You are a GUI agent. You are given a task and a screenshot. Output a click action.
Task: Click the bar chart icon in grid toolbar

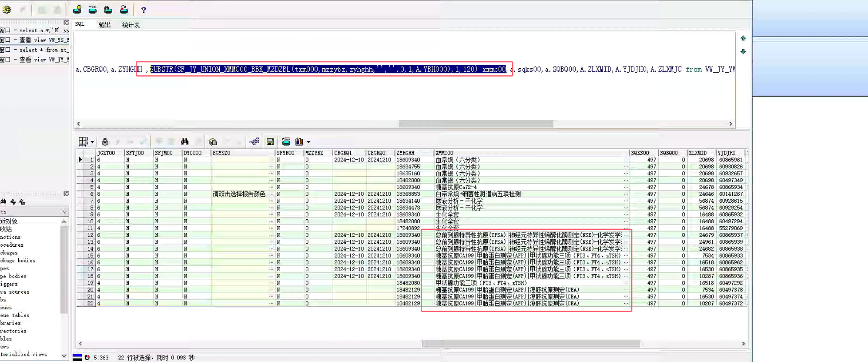click(x=299, y=142)
